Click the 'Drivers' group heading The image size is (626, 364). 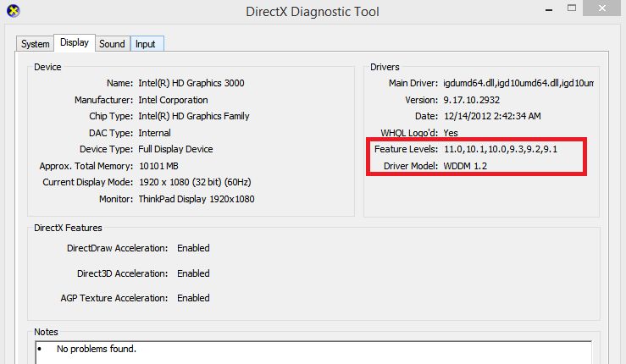(385, 67)
